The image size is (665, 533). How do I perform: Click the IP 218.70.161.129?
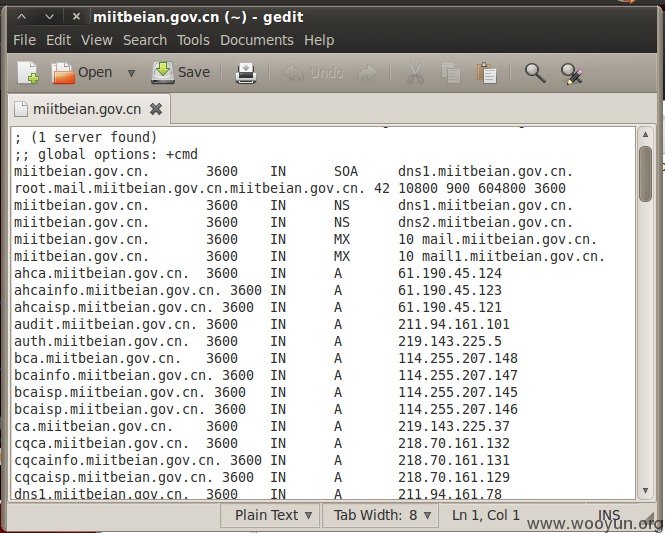click(454, 477)
